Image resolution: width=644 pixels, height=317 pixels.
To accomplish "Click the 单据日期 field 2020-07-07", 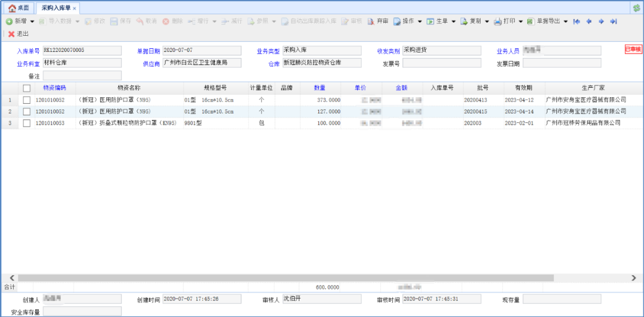I will 202,51.
